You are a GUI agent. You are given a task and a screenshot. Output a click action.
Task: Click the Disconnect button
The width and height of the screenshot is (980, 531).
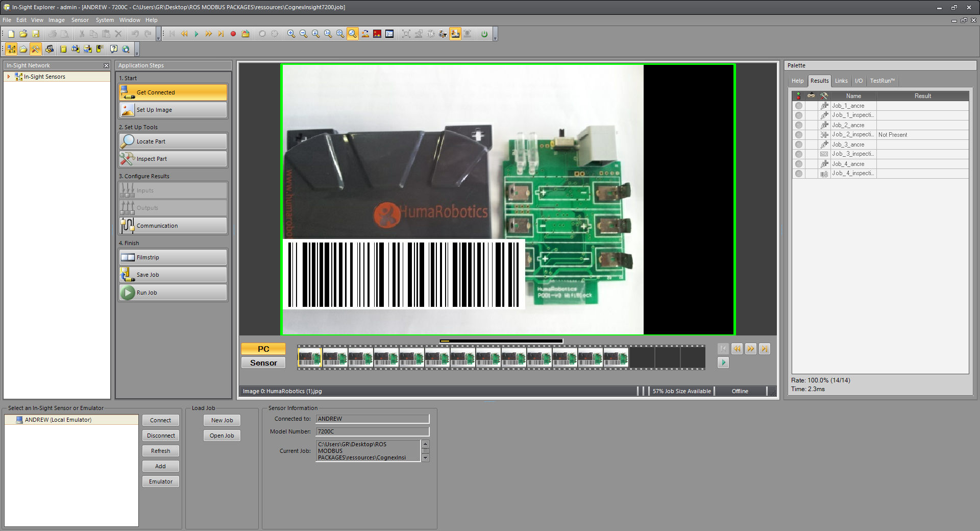click(x=161, y=436)
